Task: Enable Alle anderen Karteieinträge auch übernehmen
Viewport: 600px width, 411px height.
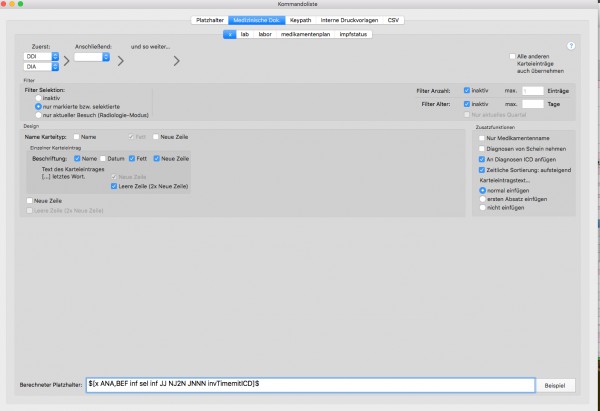Action: click(x=512, y=56)
